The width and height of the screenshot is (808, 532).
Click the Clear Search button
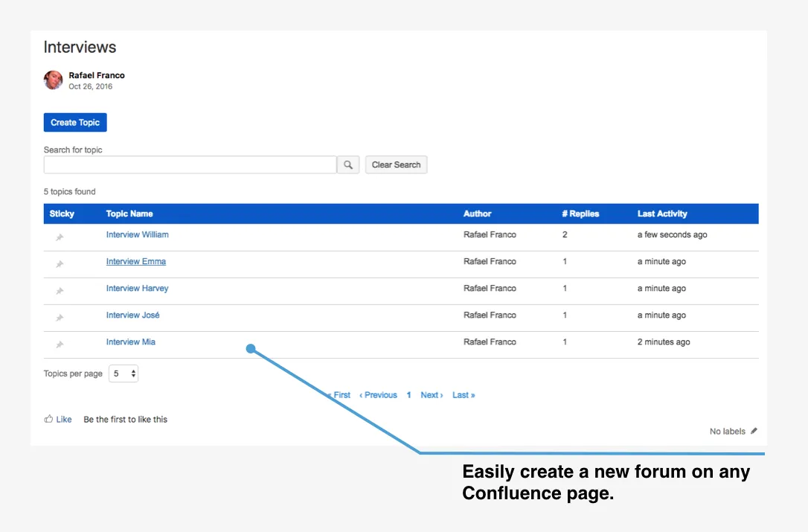click(397, 164)
